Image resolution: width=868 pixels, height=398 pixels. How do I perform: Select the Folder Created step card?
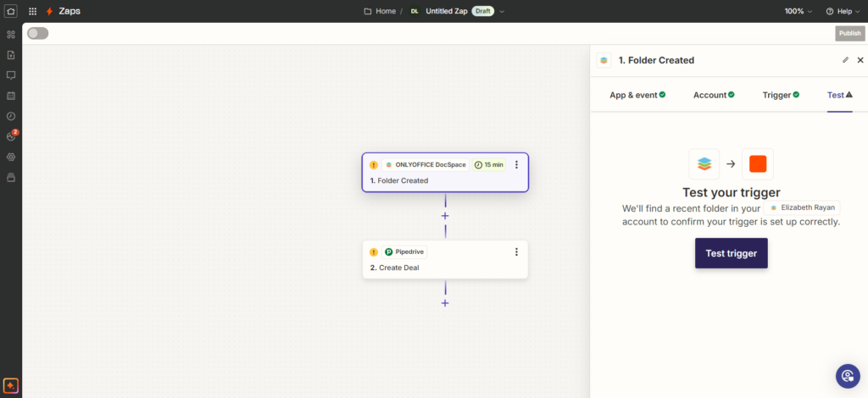click(445, 173)
